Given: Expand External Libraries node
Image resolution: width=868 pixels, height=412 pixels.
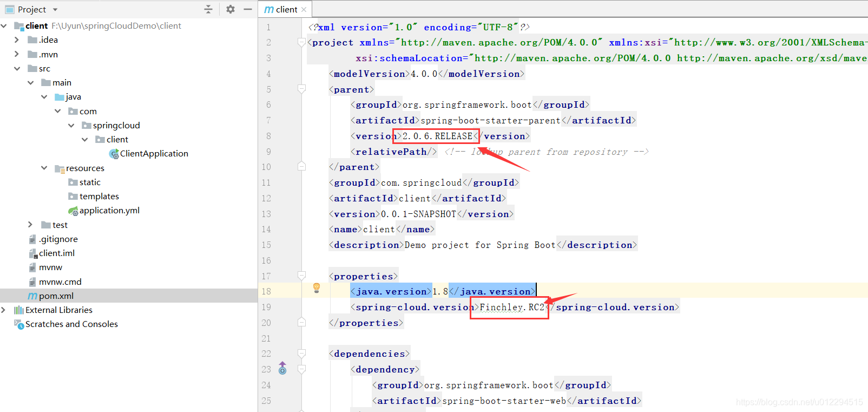Looking at the screenshot, I should [4, 310].
